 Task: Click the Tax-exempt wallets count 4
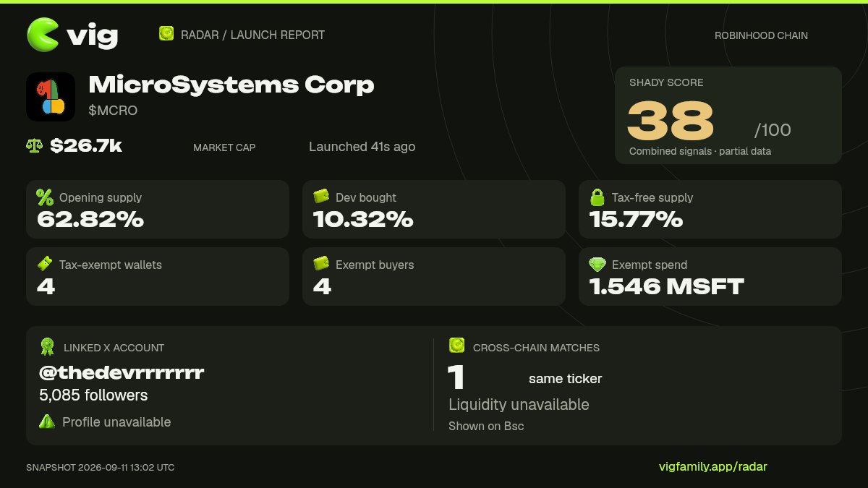(x=46, y=286)
